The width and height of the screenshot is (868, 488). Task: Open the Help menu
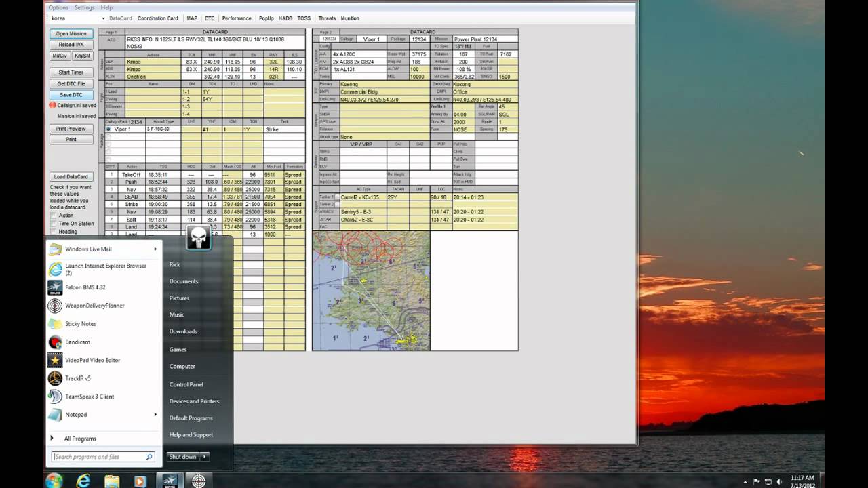106,7
